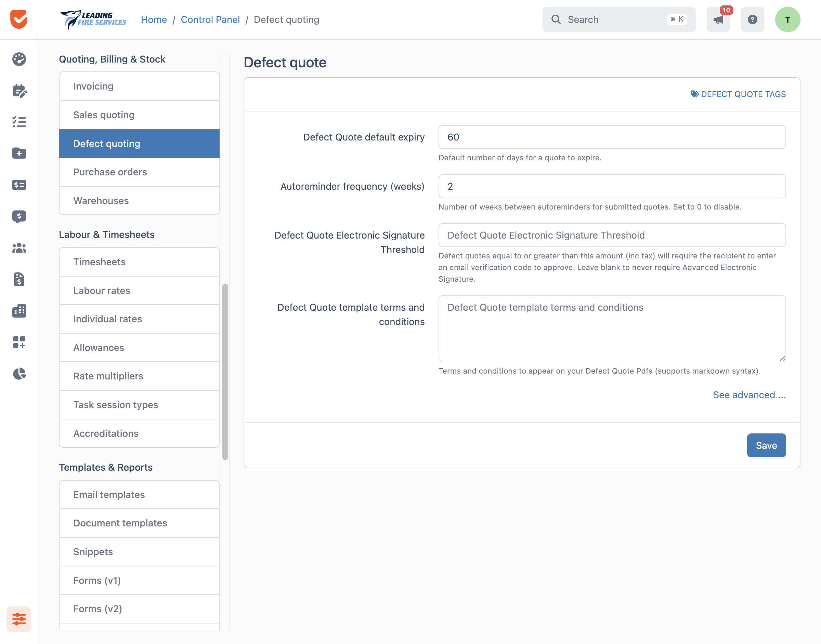Go to Control Panel breadcrumb link

pos(210,19)
